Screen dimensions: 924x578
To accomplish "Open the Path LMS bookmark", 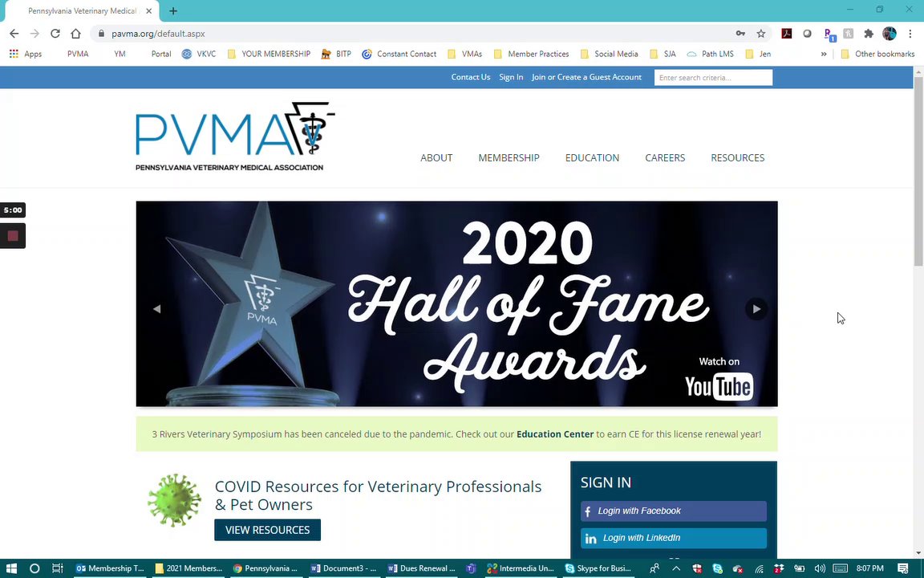I will (710, 54).
